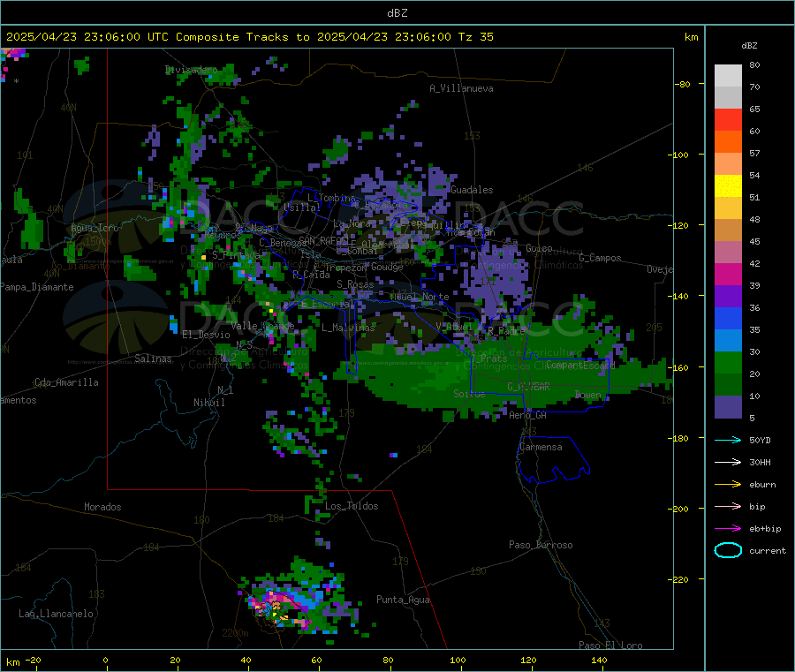Viewport: 795px width, 672px height.
Task: Click the 'Tz 35' header text
Action: pyautogui.click(x=475, y=37)
